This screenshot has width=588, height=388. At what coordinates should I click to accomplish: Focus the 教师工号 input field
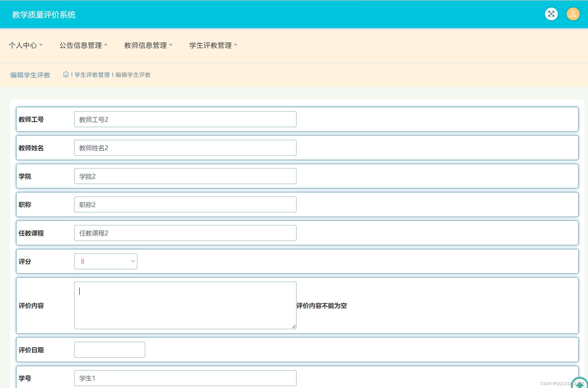(x=185, y=119)
